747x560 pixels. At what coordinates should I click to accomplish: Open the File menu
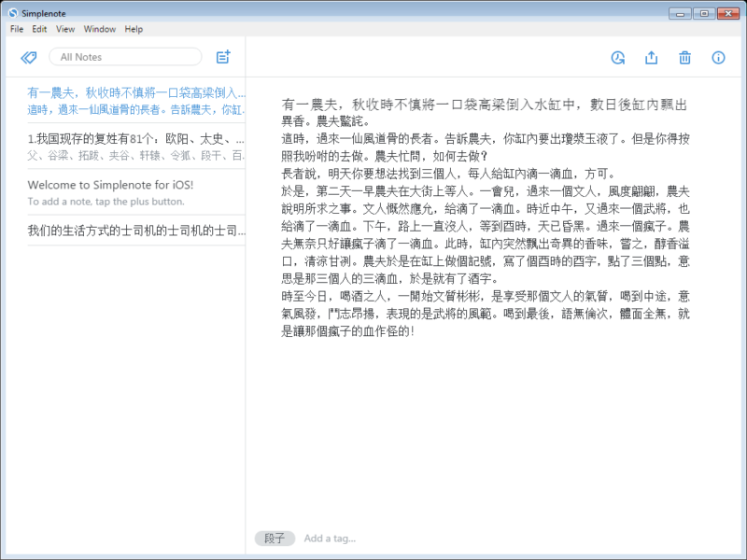17,30
